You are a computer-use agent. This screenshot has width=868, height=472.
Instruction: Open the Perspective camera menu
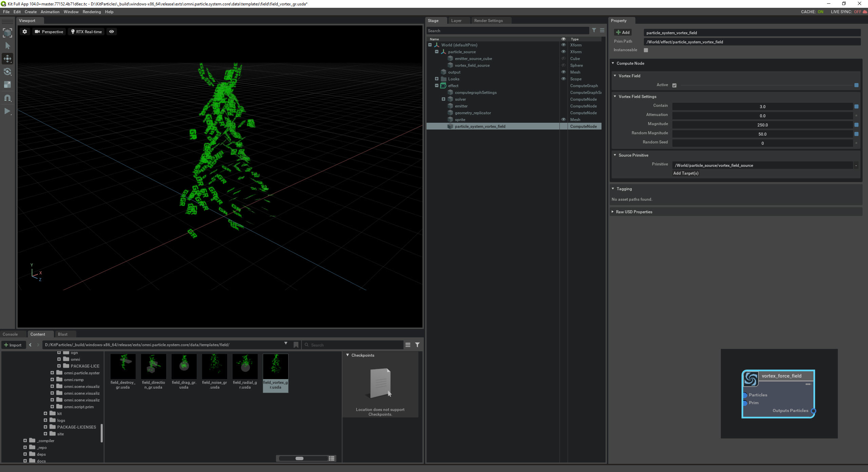[49, 32]
